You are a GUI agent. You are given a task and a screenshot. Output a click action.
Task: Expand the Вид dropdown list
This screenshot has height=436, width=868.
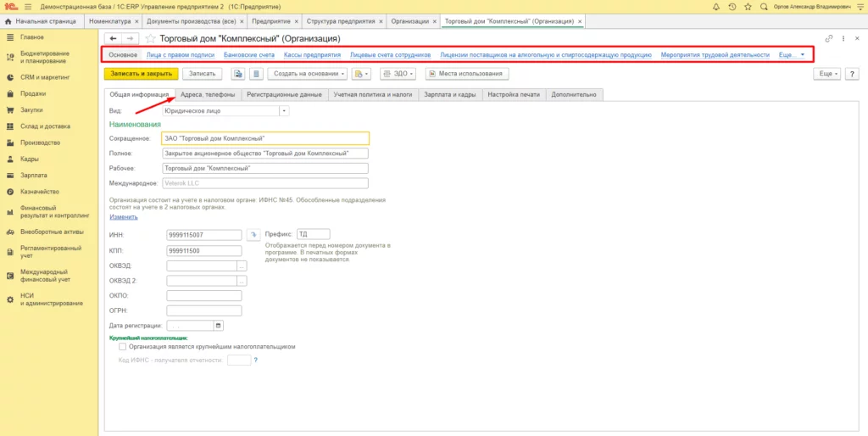tap(285, 111)
